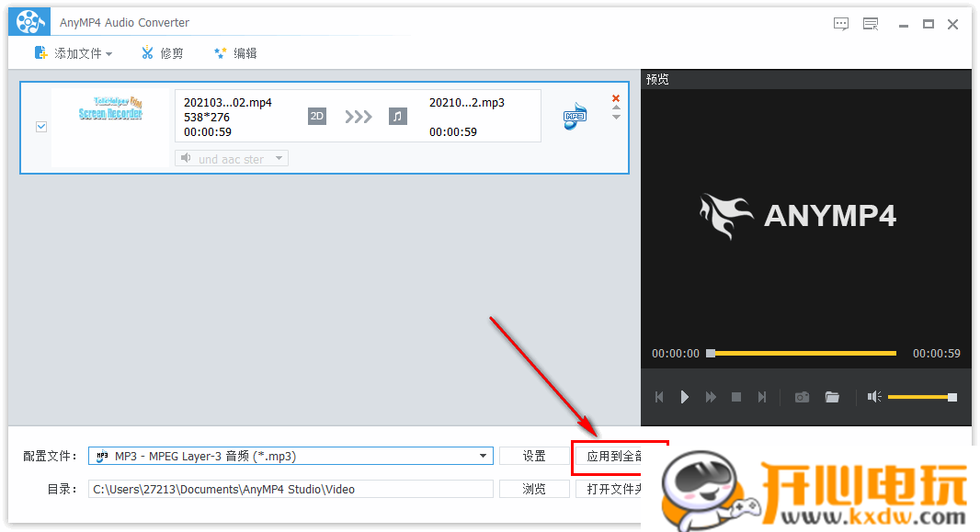Click the output duration 00:00:59 in file row
980x532 pixels.
[x=452, y=131]
